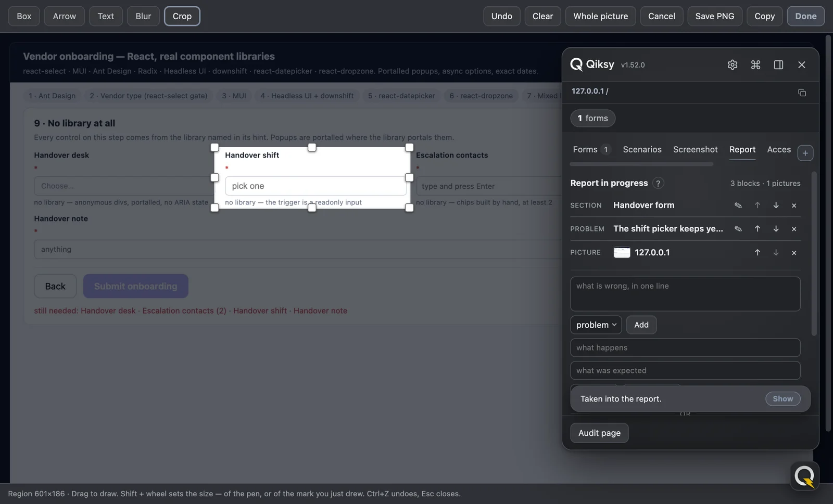
Task: Click the 1 forms pill
Action: click(592, 119)
